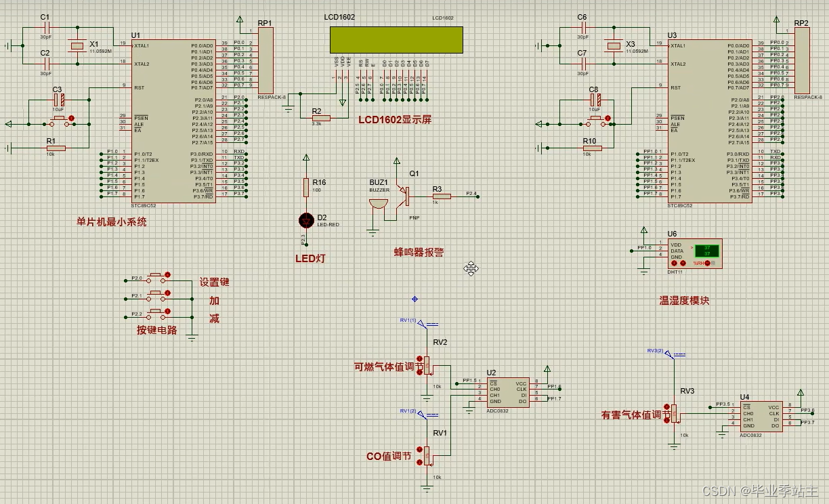Decrease RV2 with its lower red dot
Viewport: 829px width, 504px height.
[x=420, y=373]
